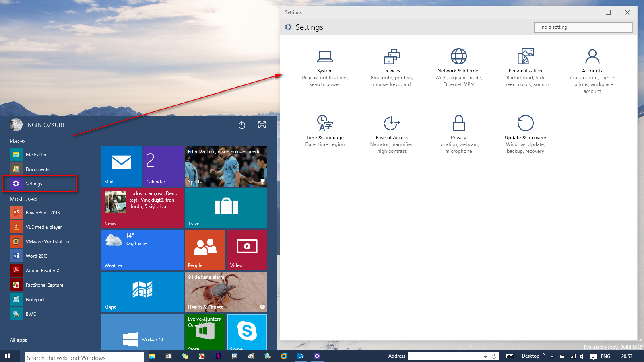Open the Windows 10 tile

[x=142, y=332]
